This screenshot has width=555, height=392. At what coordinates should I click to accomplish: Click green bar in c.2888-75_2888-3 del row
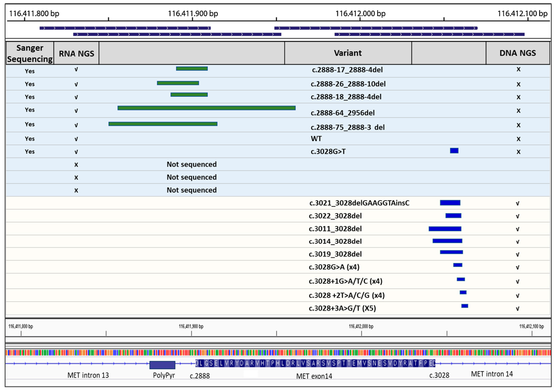click(x=163, y=124)
